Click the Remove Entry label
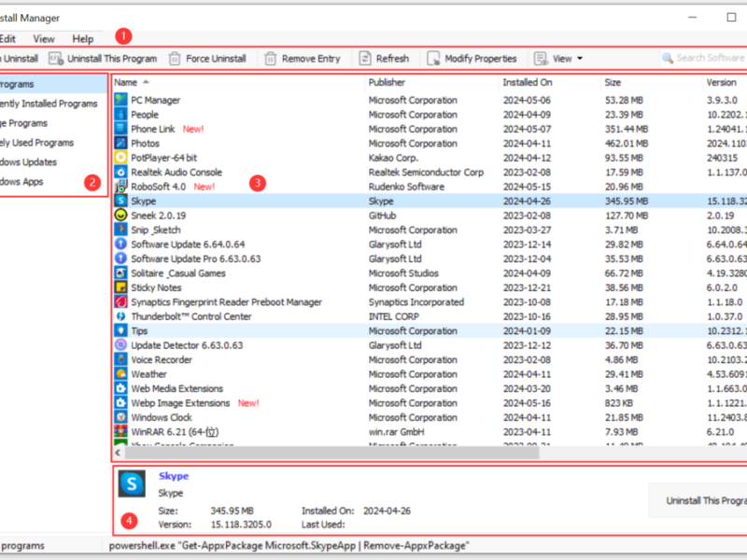This screenshot has width=747, height=560. click(x=311, y=59)
